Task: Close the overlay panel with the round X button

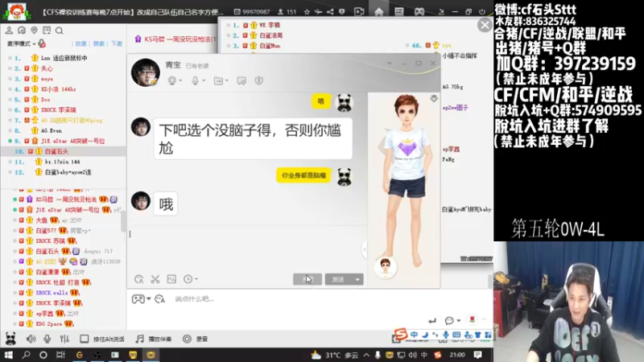Action: tap(485, 26)
